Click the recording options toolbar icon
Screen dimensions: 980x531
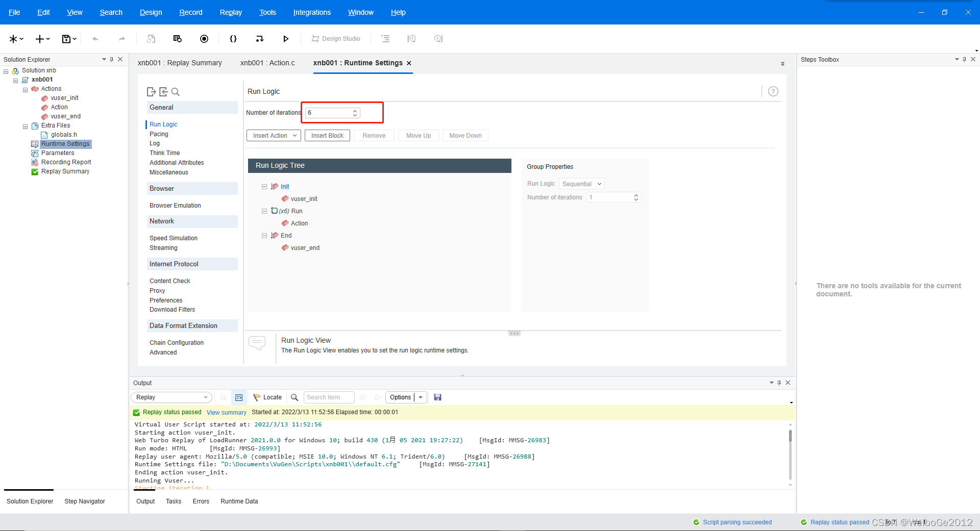click(x=178, y=39)
